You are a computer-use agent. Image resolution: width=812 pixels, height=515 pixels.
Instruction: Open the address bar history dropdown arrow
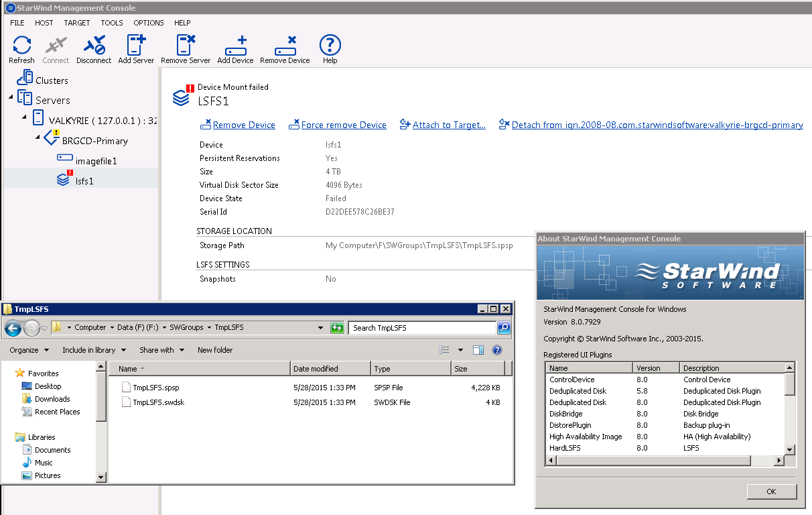coord(320,328)
